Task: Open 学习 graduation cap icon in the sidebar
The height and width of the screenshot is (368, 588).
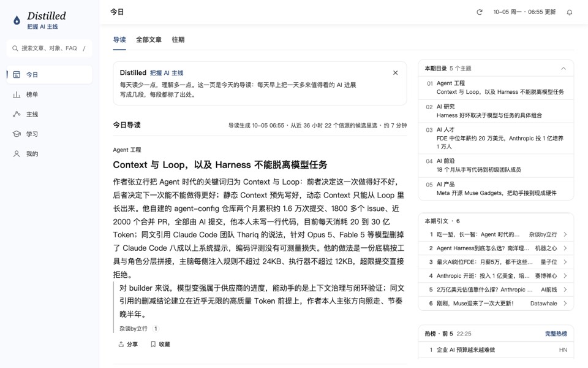Action: pos(17,134)
